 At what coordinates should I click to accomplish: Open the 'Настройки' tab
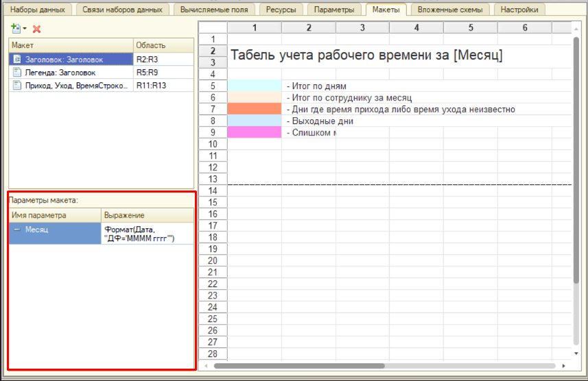519,10
